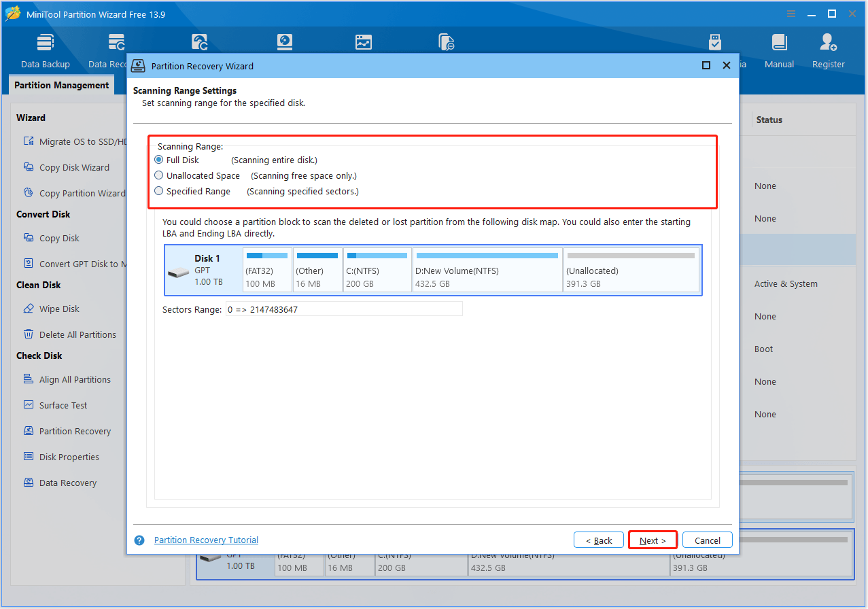Cancel the recovery wizard
This screenshot has width=868, height=609.
(708, 540)
